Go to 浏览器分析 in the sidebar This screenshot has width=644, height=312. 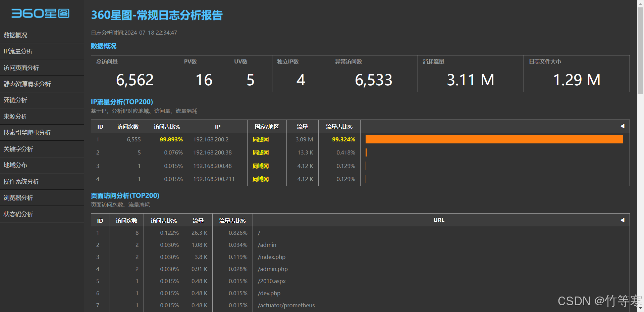(x=42, y=198)
